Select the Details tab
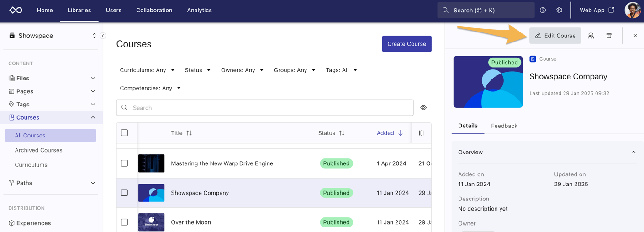This screenshot has height=232, width=644. (x=468, y=126)
